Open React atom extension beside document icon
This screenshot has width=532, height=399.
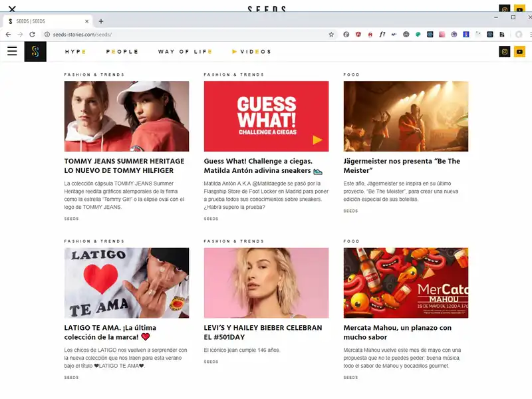490,35
